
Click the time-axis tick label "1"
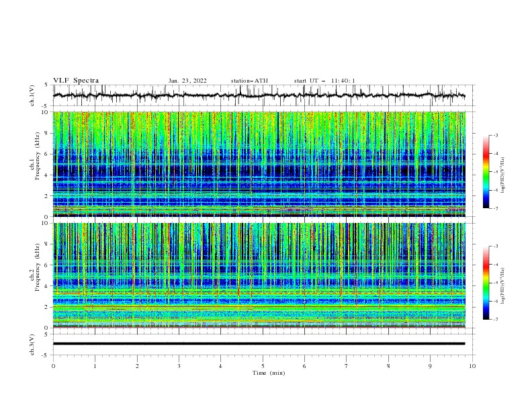click(95, 366)
